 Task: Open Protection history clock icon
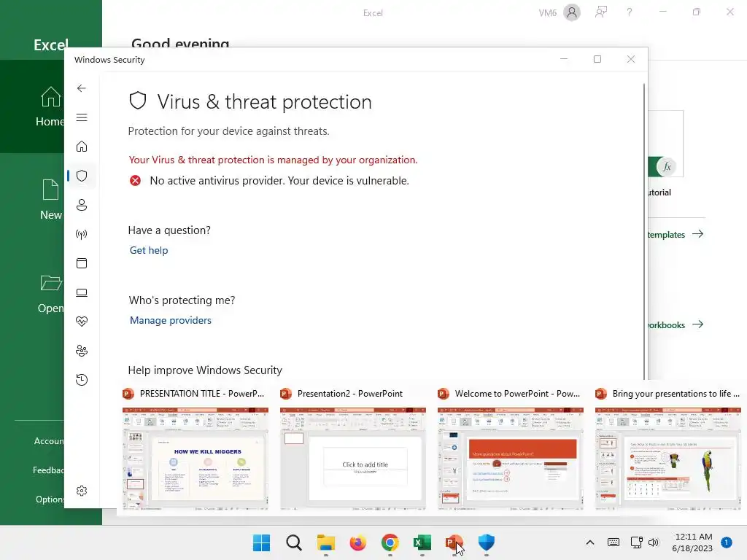[82, 379]
